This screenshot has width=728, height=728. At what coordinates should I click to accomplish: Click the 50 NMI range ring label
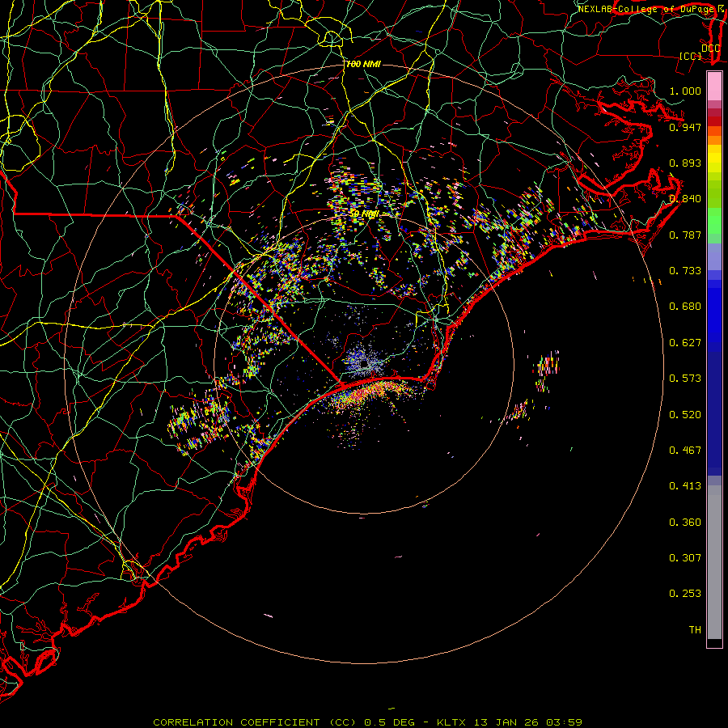point(365,214)
